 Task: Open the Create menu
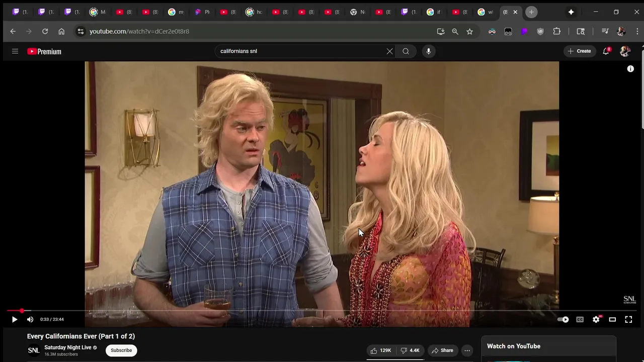[x=580, y=51]
